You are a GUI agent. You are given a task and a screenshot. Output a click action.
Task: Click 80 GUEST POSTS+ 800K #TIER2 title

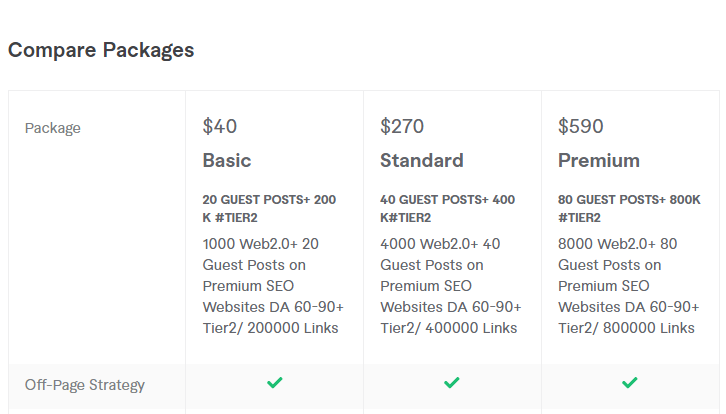click(629, 208)
